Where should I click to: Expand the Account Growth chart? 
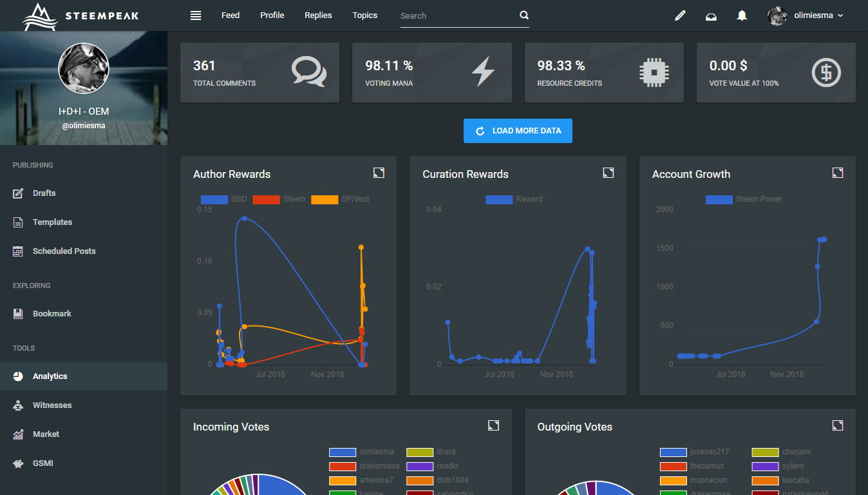pyautogui.click(x=837, y=173)
